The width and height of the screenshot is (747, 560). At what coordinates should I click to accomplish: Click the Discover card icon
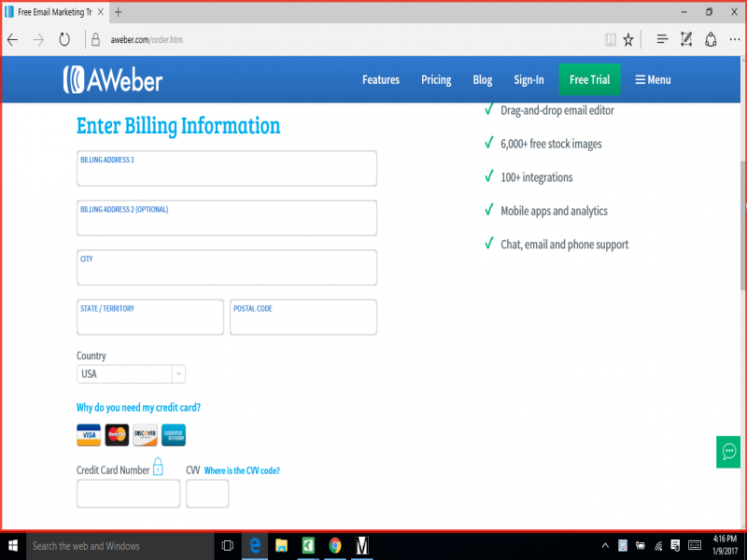[x=146, y=435]
